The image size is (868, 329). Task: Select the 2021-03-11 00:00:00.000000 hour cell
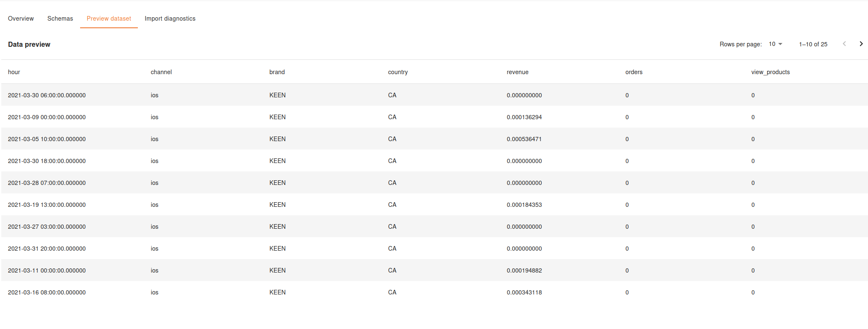coord(47,270)
